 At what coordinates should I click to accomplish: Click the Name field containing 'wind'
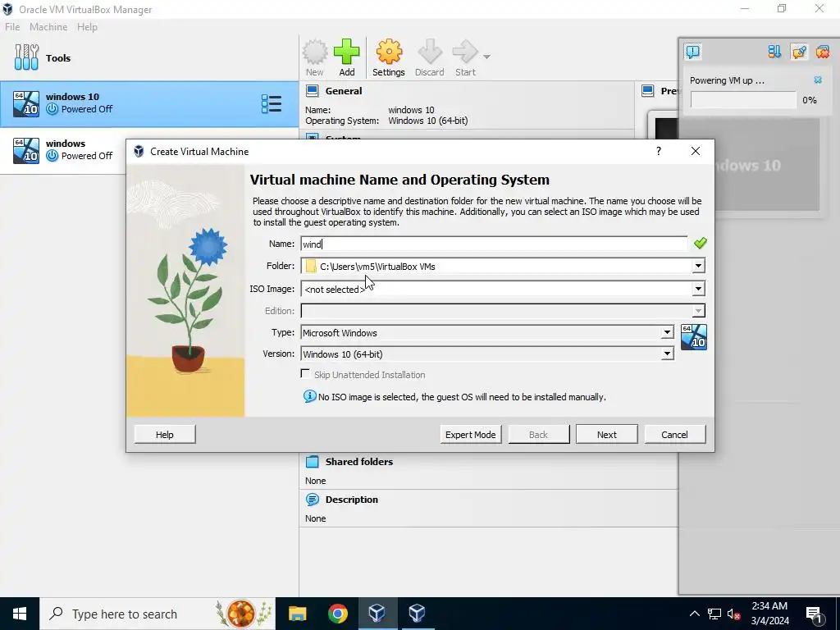tap(493, 244)
